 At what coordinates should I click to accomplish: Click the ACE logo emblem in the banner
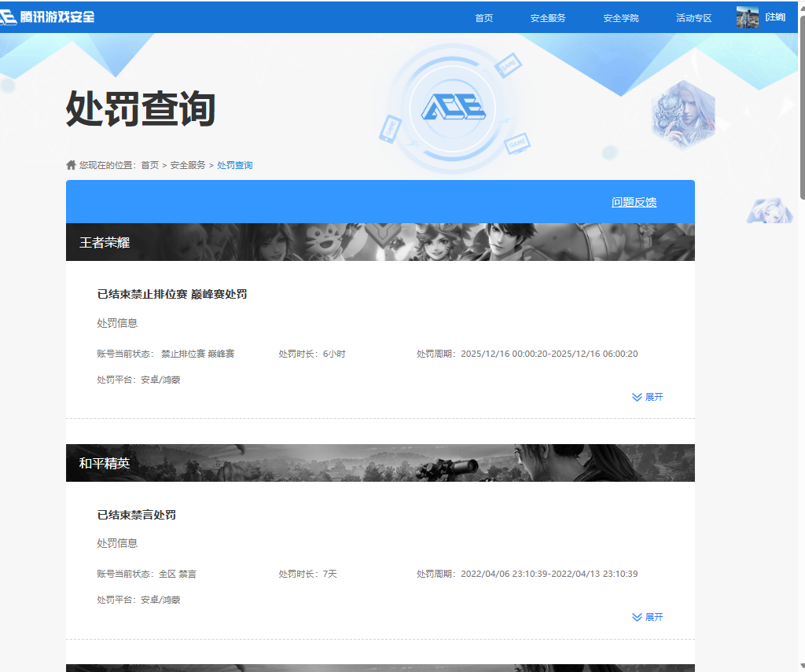pyautogui.click(x=453, y=108)
